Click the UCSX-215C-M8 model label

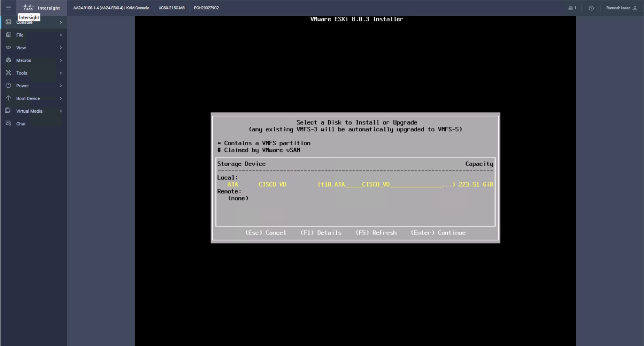click(171, 8)
